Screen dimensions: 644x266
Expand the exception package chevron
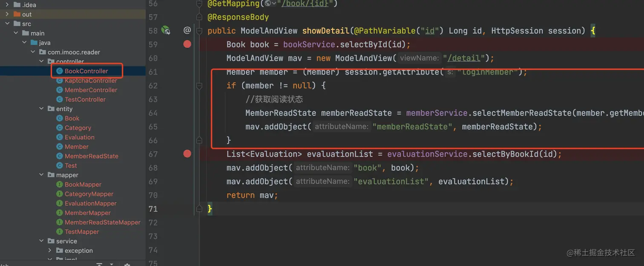[50, 250]
